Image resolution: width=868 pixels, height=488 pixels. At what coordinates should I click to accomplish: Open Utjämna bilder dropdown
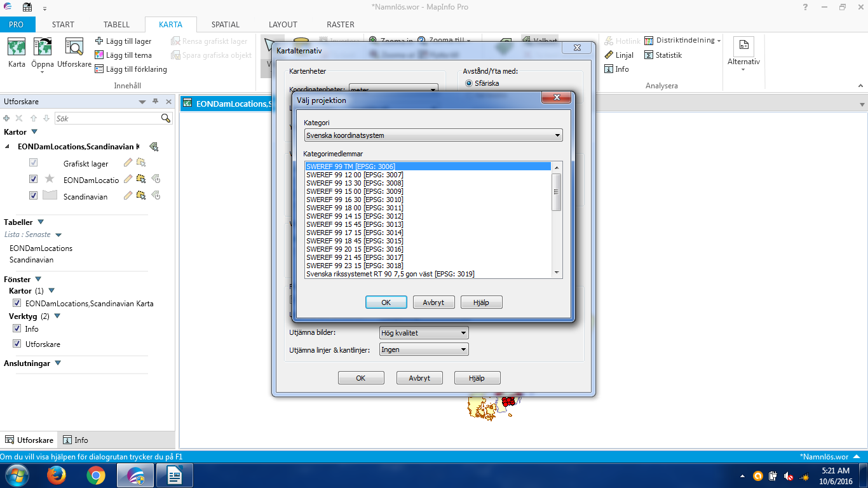click(424, 333)
